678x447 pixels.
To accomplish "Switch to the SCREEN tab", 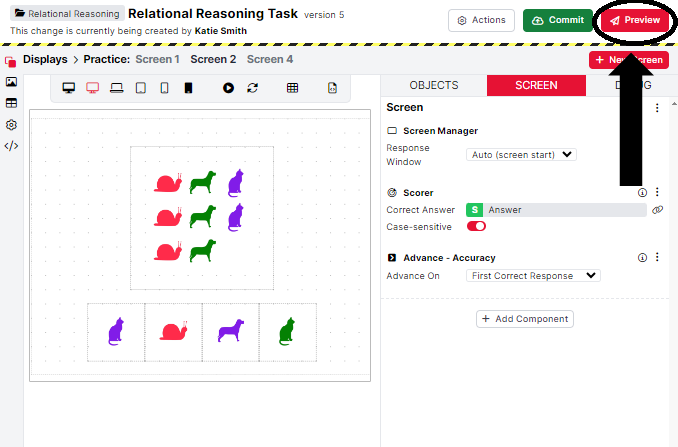I will click(x=536, y=86).
